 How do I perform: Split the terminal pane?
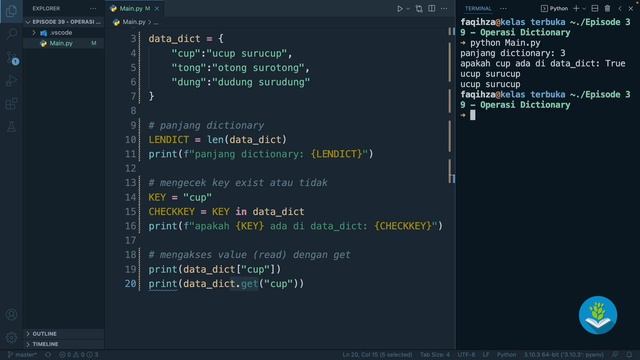(595, 9)
